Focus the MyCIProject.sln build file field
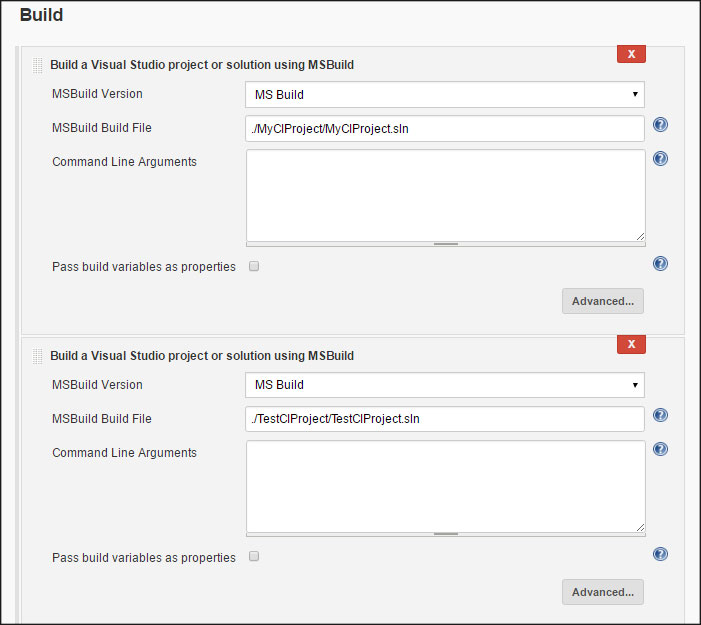The width and height of the screenshot is (701, 625). point(445,129)
